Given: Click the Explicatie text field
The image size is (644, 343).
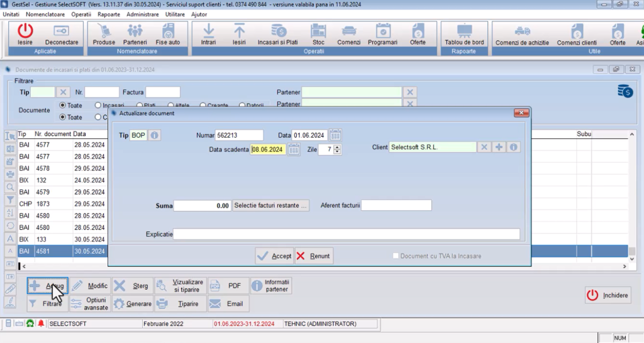Looking at the screenshot, I should [347, 234].
